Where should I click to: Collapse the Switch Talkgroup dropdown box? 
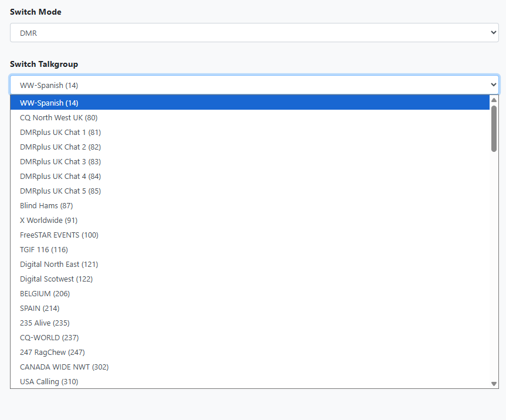coord(254,85)
